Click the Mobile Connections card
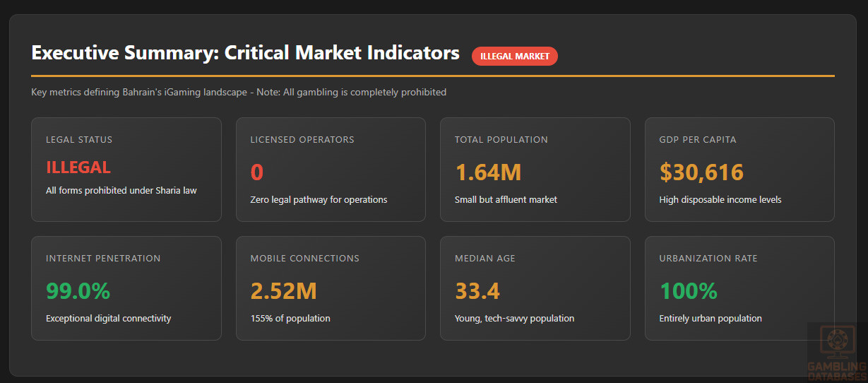 331,288
